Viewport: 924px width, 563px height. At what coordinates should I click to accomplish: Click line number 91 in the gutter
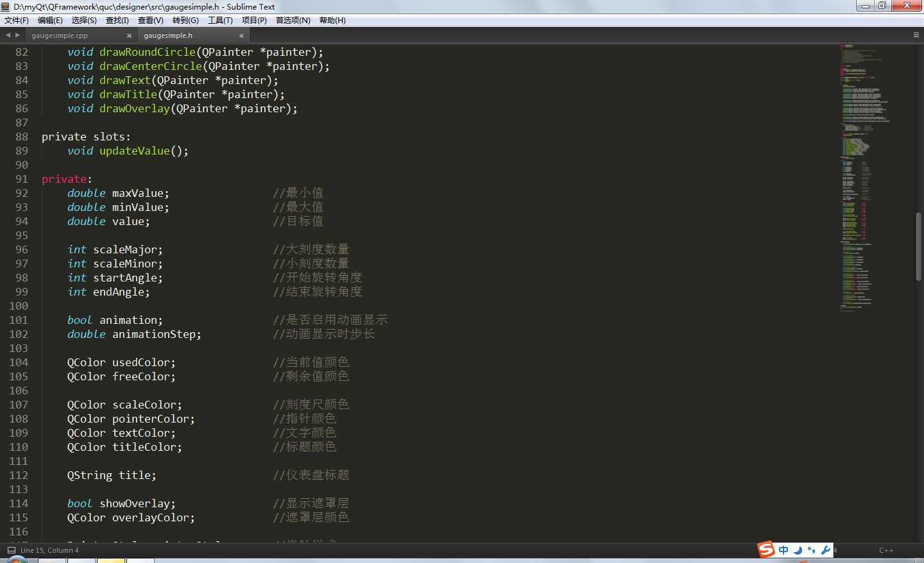22,179
